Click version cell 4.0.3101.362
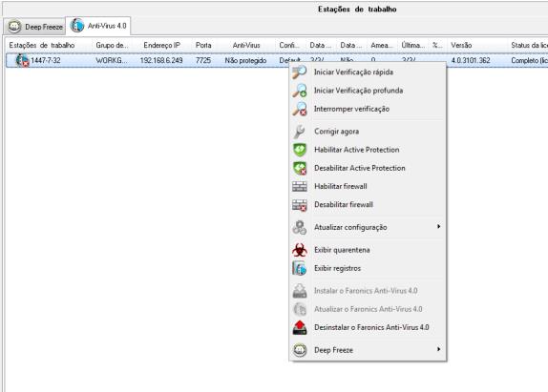Image resolution: width=548 pixels, height=392 pixels. pyautogui.click(x=471, y=60)
